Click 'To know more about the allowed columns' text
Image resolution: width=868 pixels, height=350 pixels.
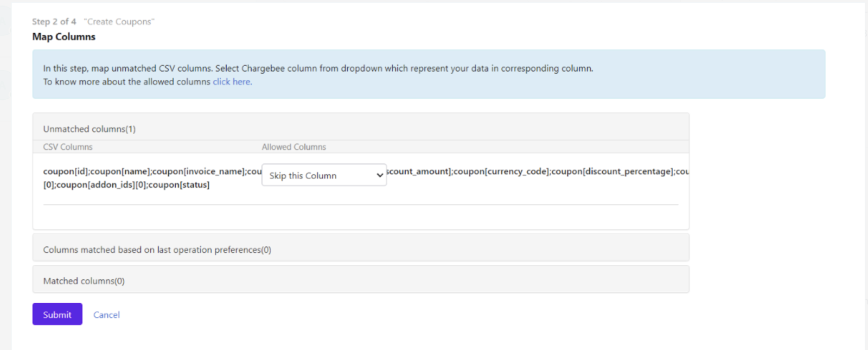pyautogui.click(x=126, y=82)
